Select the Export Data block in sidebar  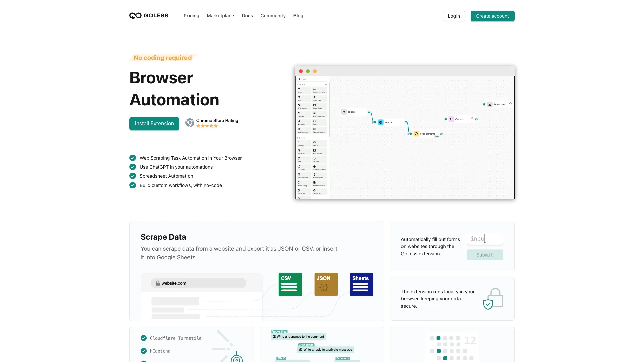(x=320, y=98)
